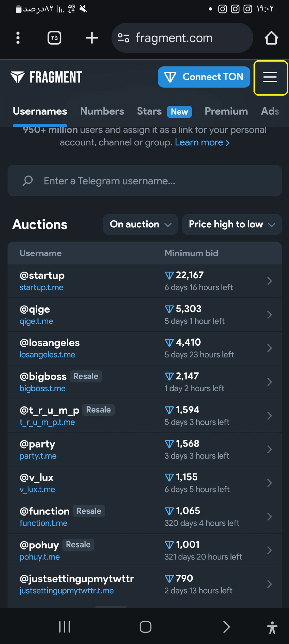
Task: Select the Stars tab
Action: (x=149, y=111)
